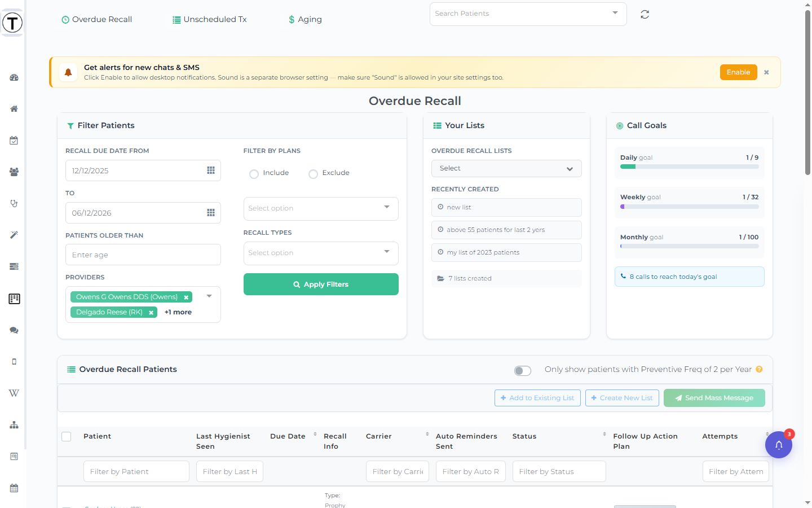Click the Create New List button
This screenshot has height=508, width=812.
(622, 398)
